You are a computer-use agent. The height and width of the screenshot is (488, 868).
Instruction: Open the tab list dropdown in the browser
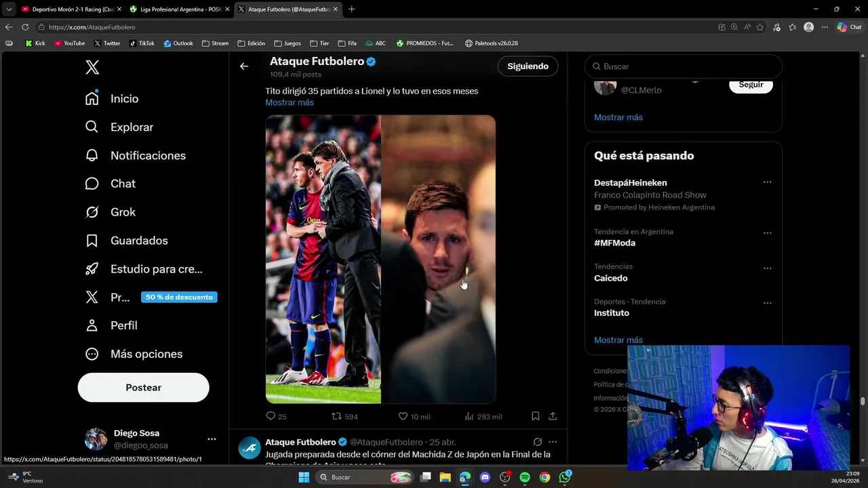tap(9, 9)
